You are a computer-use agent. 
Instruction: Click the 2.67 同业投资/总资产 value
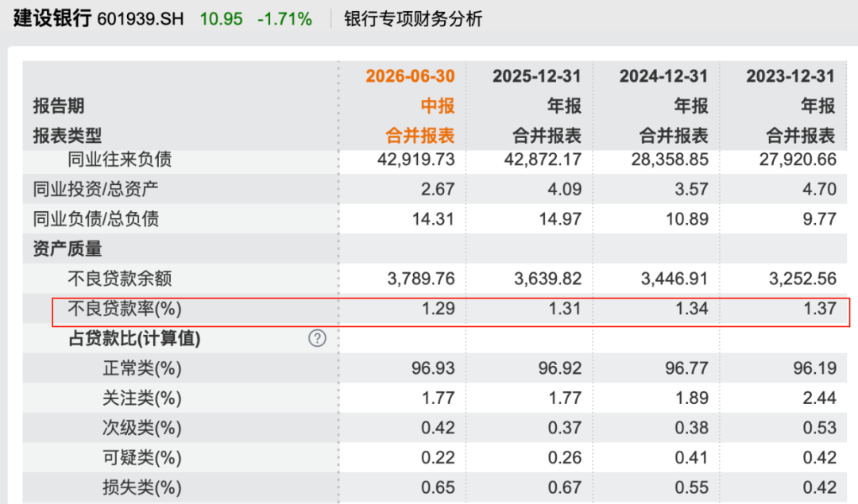(438, 189)
